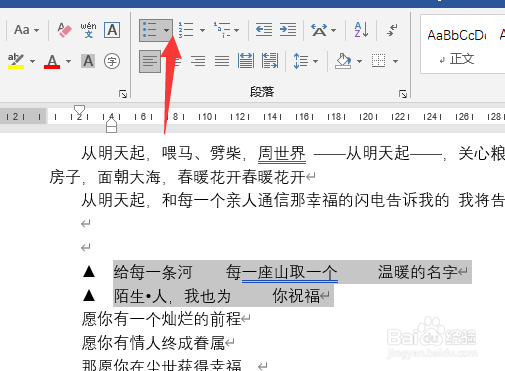Expand shading color dropdown arrow
This screenshot has height=371, width=505.
[x=359, y=61]
